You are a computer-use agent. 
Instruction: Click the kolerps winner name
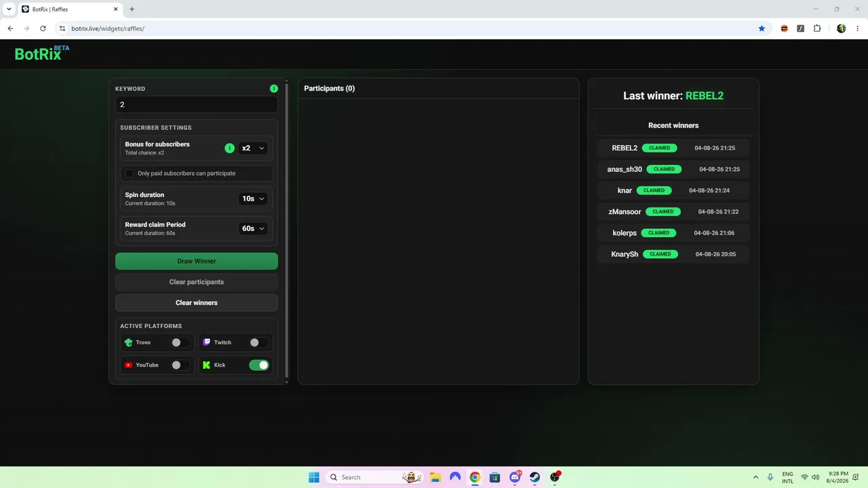point(625,233)
